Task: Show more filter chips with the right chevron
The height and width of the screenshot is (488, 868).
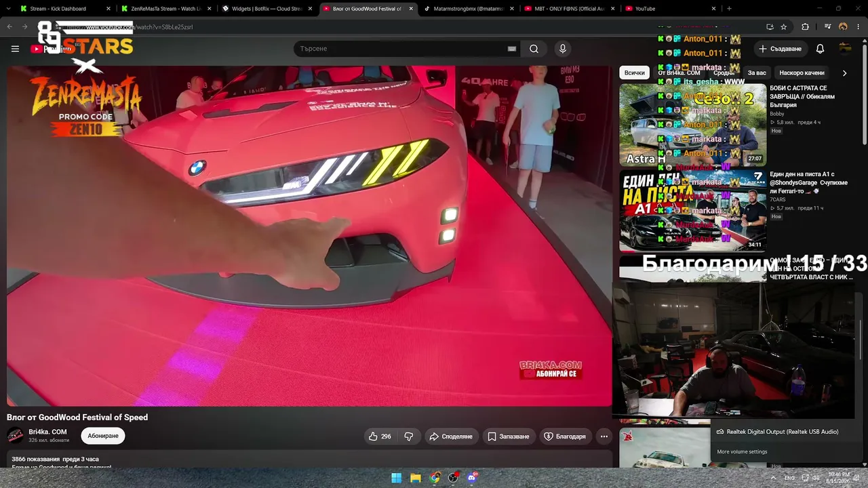Action: point(844,73)
